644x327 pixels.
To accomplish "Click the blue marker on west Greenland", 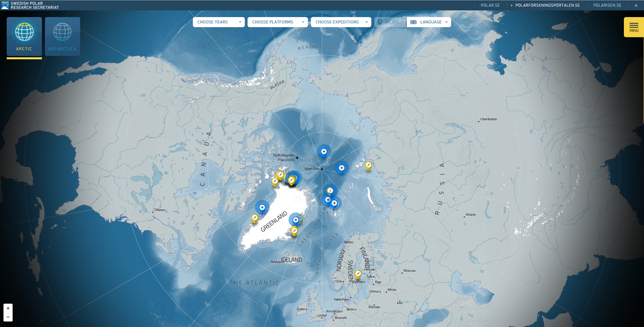I will pyautogui.click(x=262, y=208).
